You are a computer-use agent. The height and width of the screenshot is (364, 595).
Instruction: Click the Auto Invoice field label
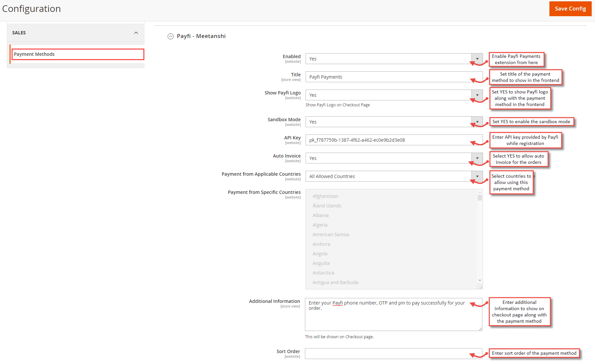pyautogui.click(x=287, y=156)
